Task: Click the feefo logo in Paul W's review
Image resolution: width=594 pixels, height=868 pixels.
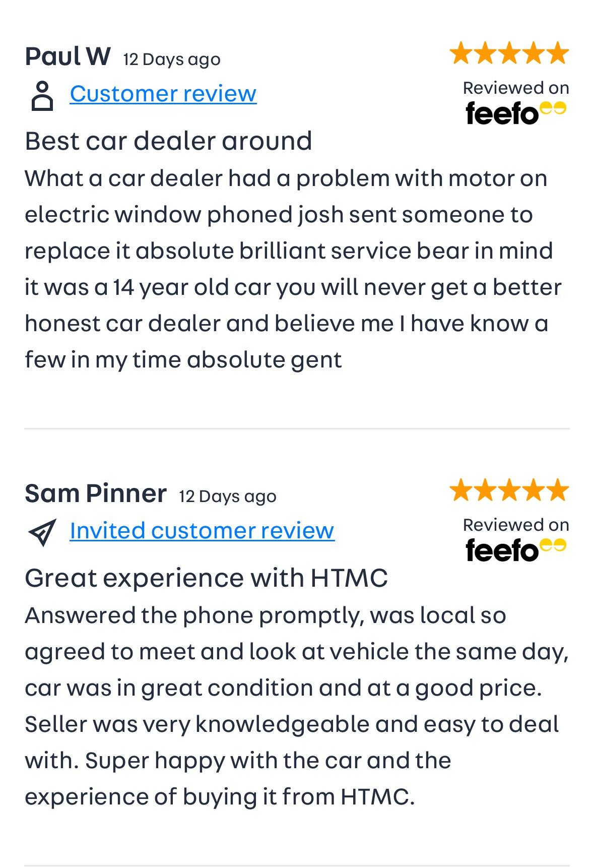Action: tap(515, 113)
